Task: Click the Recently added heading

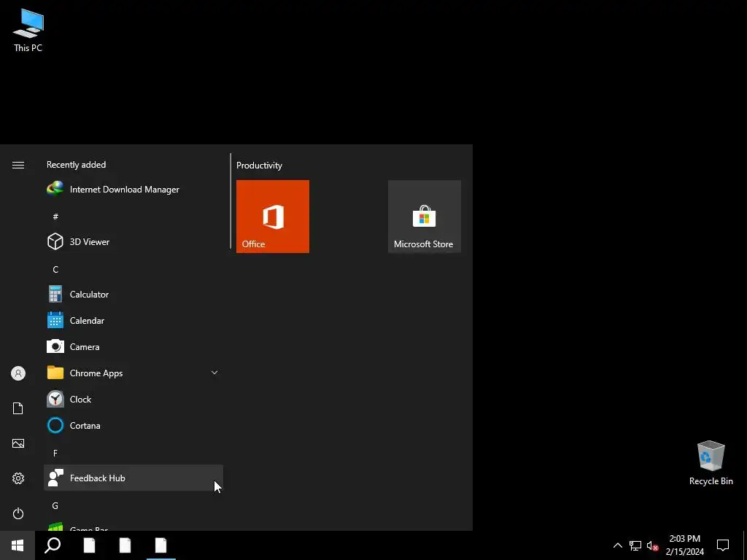Action: (76, 165)
